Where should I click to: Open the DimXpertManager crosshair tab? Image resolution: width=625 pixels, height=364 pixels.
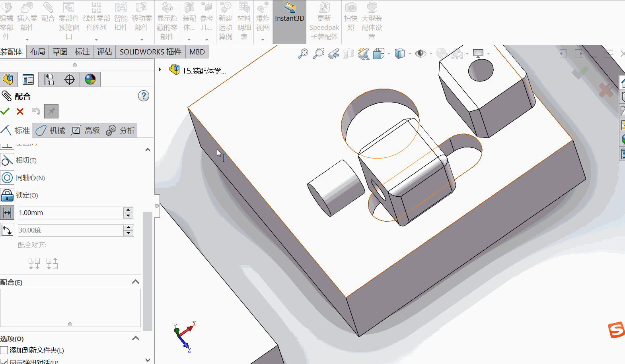pyautogui.click(x=70, y=79)
